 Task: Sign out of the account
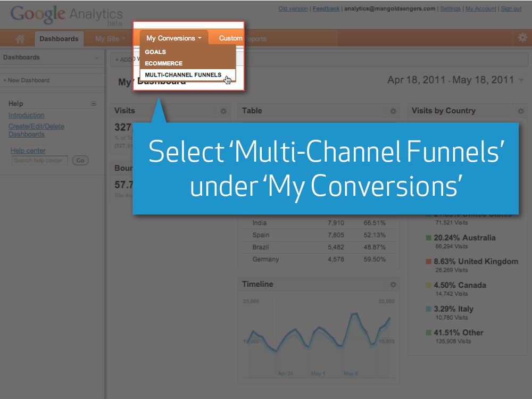511,9
